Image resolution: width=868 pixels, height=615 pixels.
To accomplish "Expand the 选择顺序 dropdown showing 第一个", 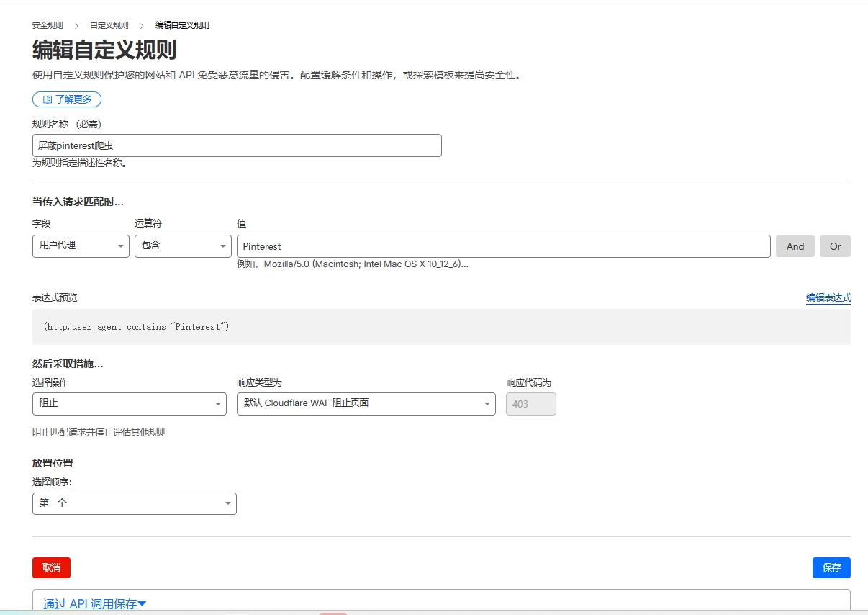I will click(x=134, y=503).
